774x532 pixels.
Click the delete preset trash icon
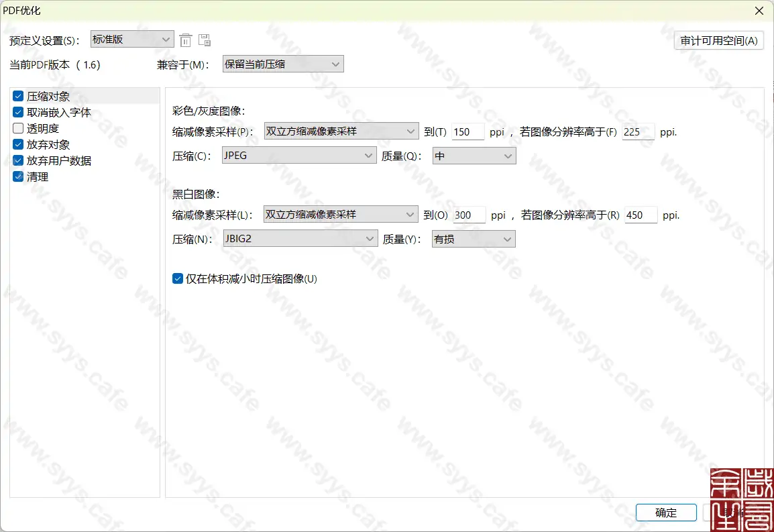pyautogui.click(x=186, y=39)
